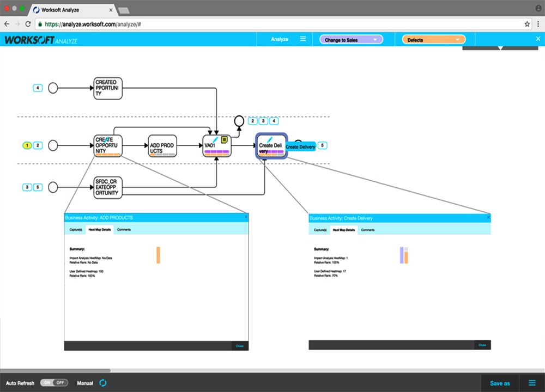Expand the Defects dropdown
The width and height of the screenshot is (545, 392).
(x=433, y=40)
